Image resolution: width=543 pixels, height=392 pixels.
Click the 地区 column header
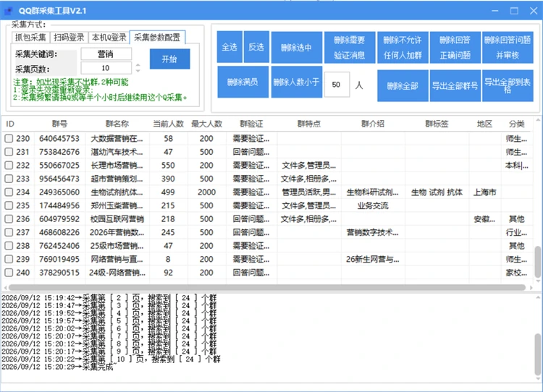coord(484,124)
